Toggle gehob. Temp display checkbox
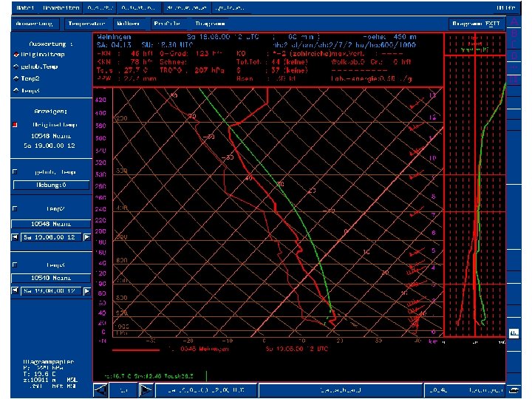Viewport: 532px width, 399px height. [x=15, y=171]
